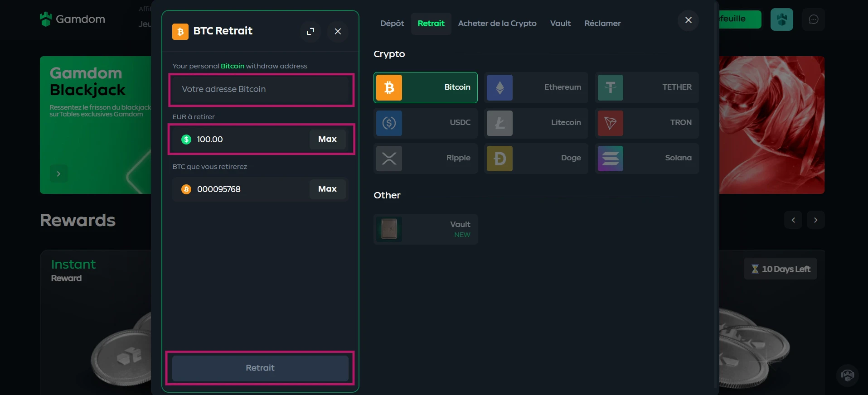This screenshot has height=395, width=868.
Task: Close the wallet dialog
Action: 688,20
